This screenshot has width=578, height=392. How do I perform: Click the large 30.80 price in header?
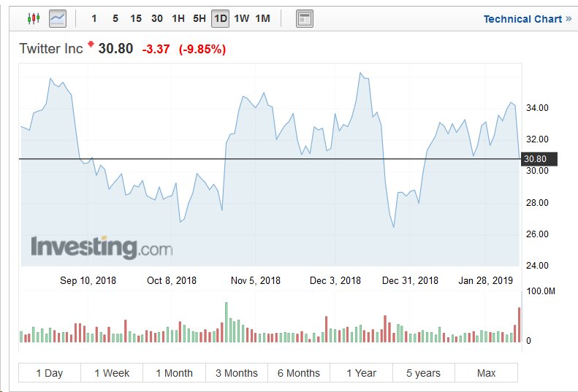click(x=115, y=49)
